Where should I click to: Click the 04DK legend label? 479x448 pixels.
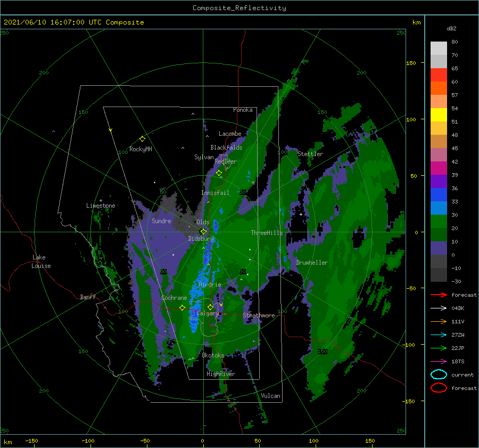coord(458,308)
